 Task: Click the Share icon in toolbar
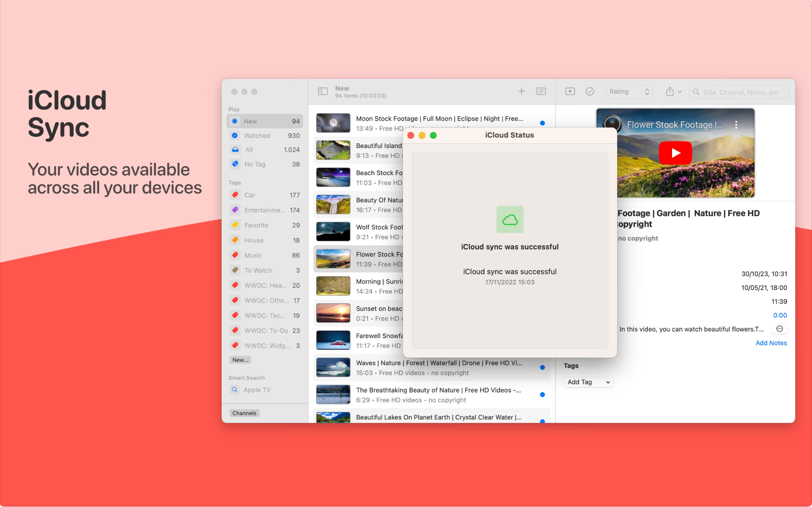669,91
